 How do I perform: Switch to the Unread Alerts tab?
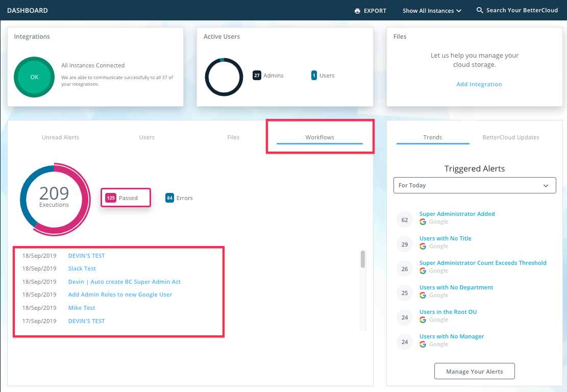pyautogui.click(x=60, y=137)
